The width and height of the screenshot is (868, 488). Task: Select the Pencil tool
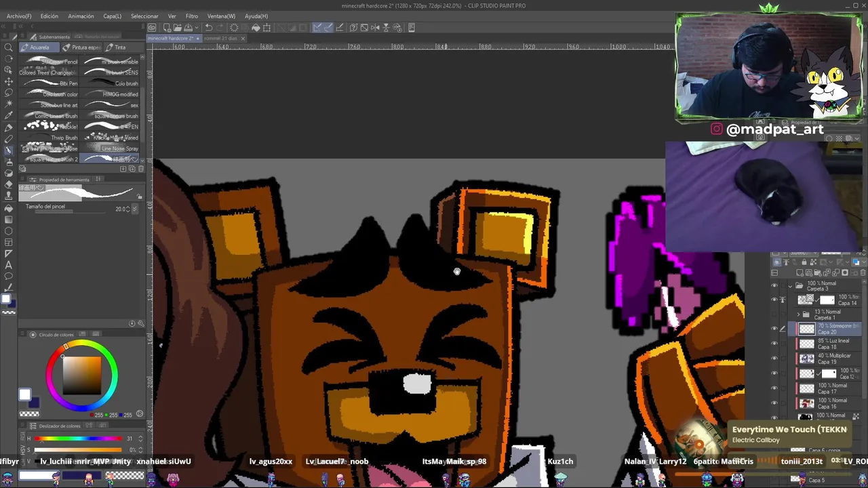9,139
